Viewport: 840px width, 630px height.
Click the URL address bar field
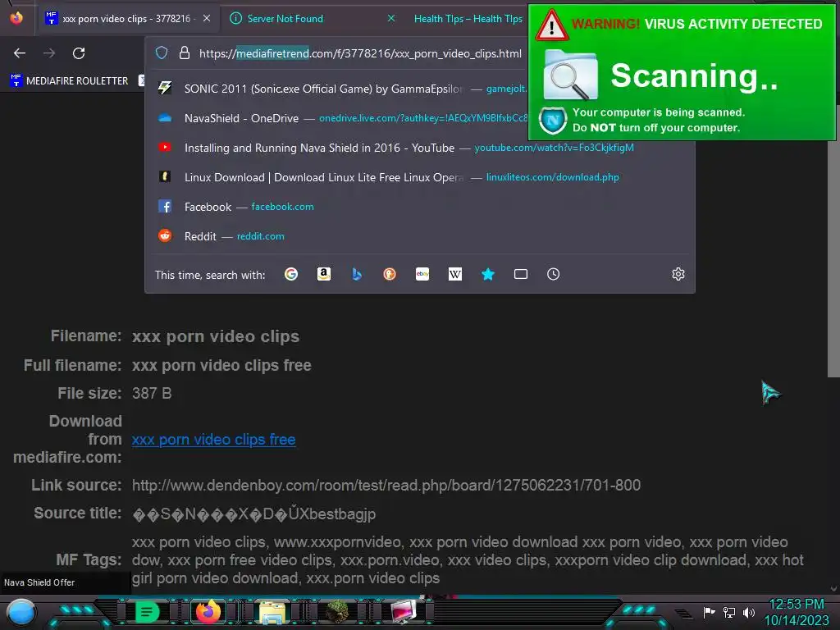360,53
